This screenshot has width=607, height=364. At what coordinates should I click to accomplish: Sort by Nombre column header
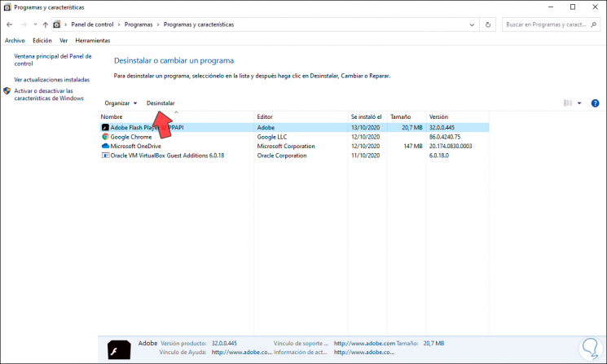click(x=177, y=116)
